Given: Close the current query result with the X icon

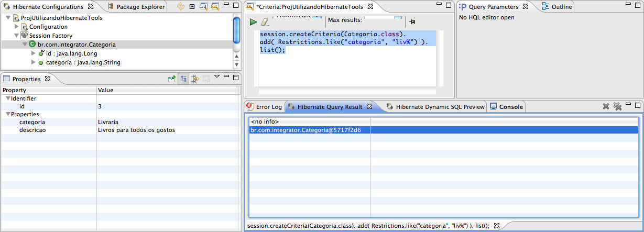Looking at the screenshot, I should point(606,106).
